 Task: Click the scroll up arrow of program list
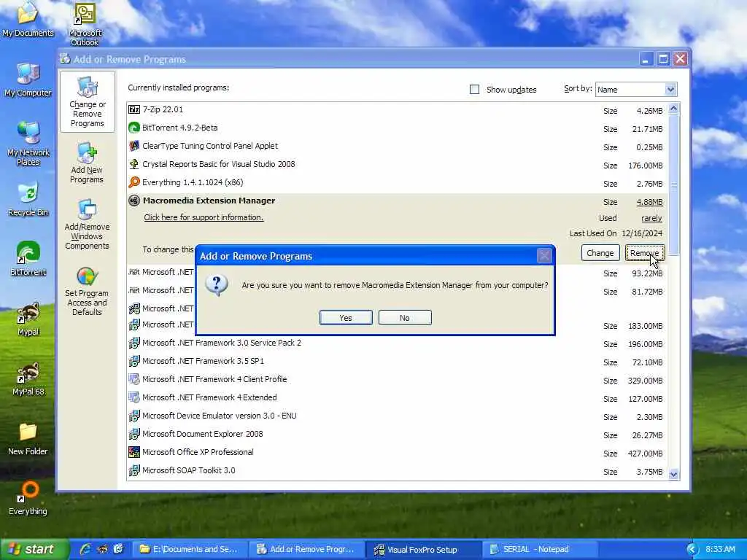673,109
